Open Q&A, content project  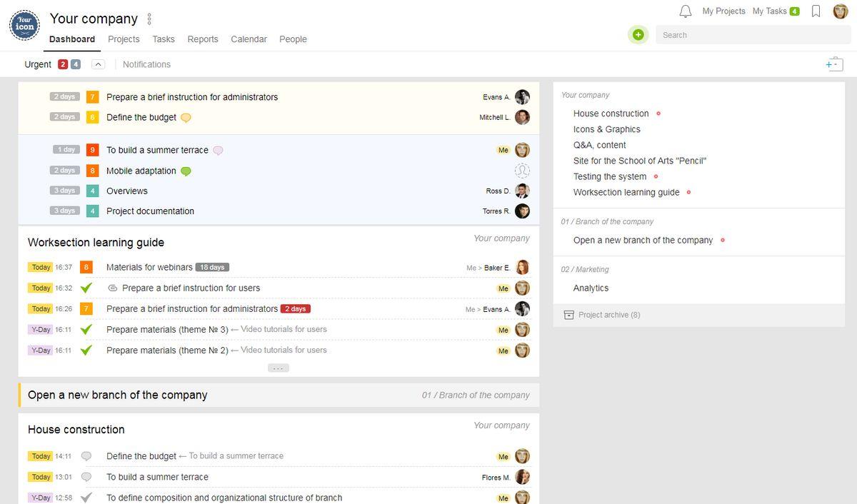[x=600, y=145]
